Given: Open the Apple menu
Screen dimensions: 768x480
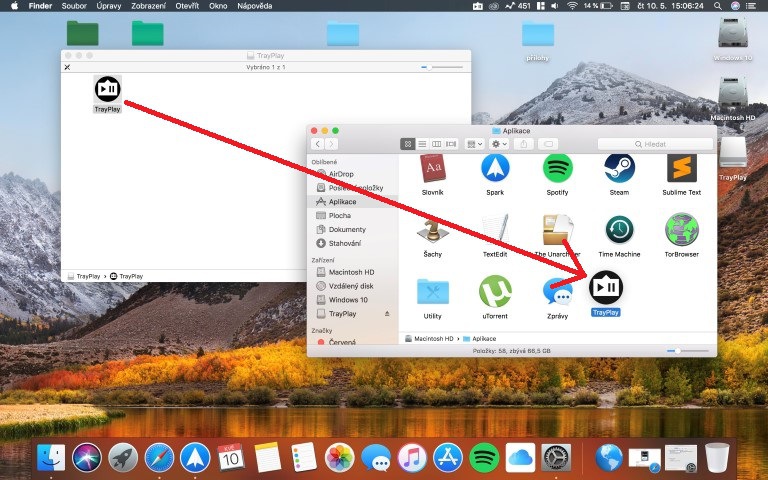Looking at the screenshot, I should coord(14,6).
